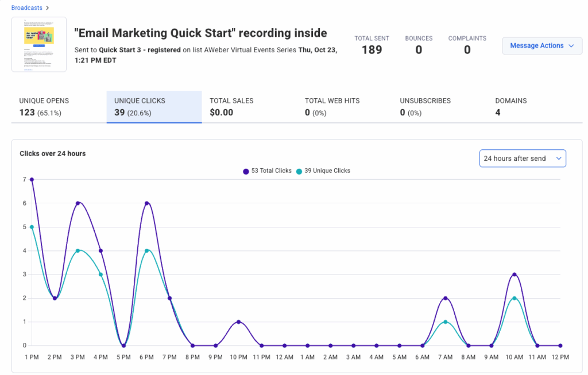Hide Total Clicks via its legend entry
Screen dimensions: 588x375
click(x=267, y=171)
